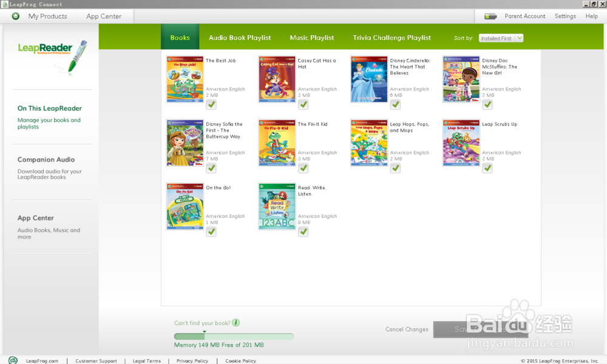
Task: Open the Privacy Policy footer link
Action: [x=192, y=360]
